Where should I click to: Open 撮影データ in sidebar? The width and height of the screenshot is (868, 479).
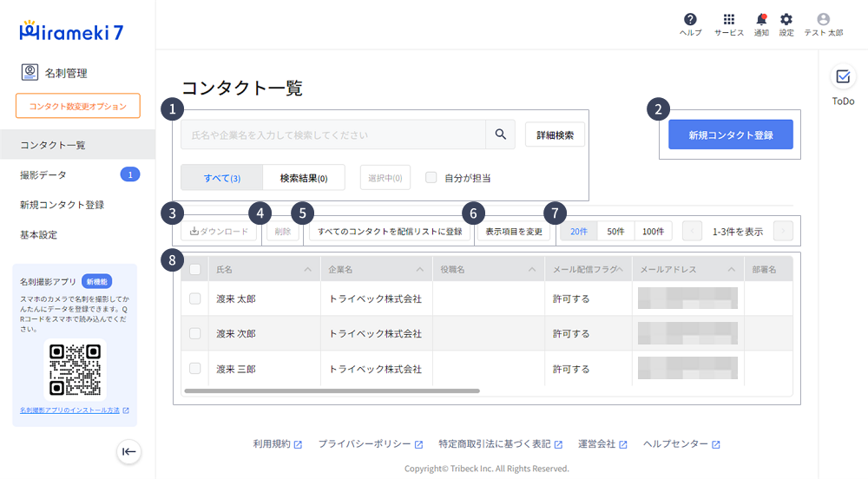(x=77, y=174)
